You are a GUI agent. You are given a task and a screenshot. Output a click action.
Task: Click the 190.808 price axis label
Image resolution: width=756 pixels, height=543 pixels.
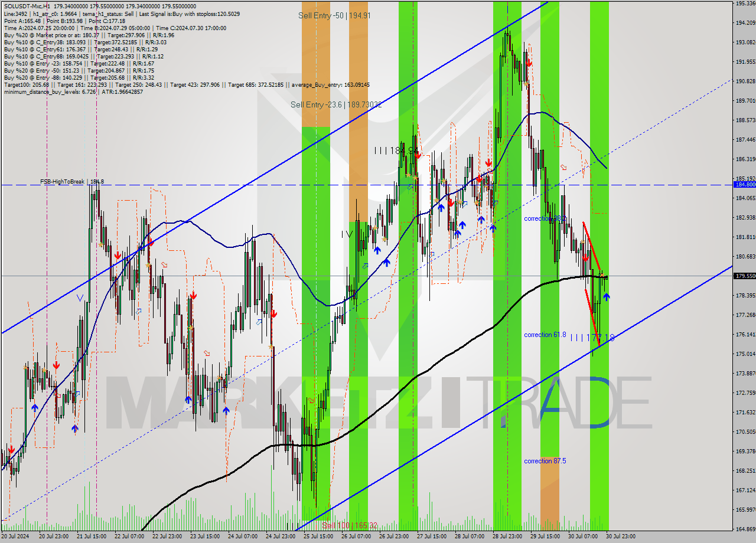pos(745,81)
